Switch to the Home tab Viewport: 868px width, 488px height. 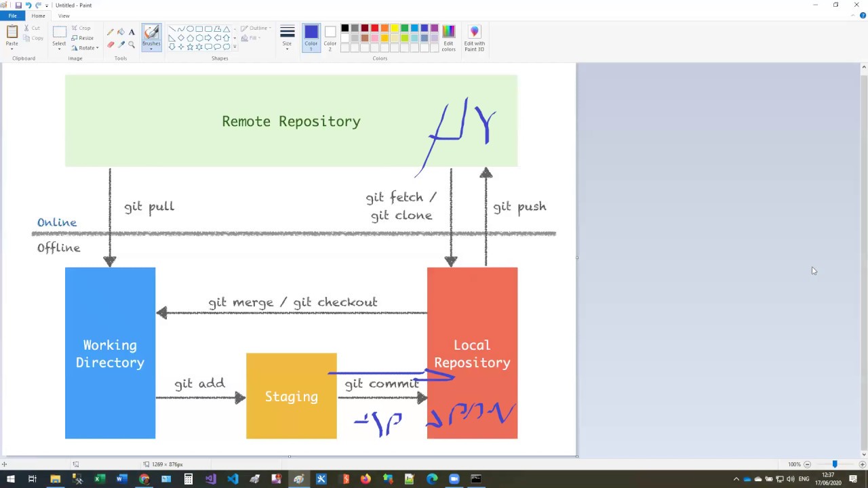pos(38,16)
